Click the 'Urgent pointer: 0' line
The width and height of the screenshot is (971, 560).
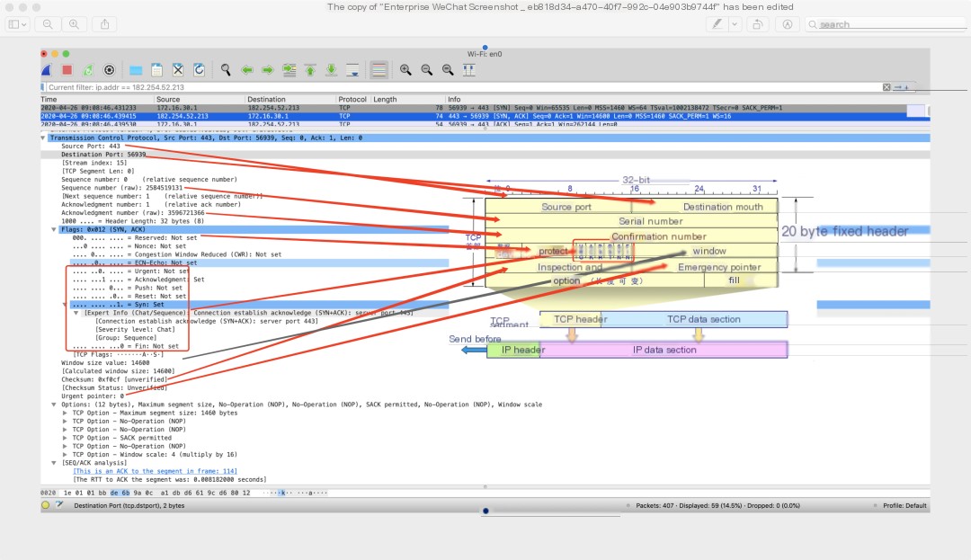[93, 396]
